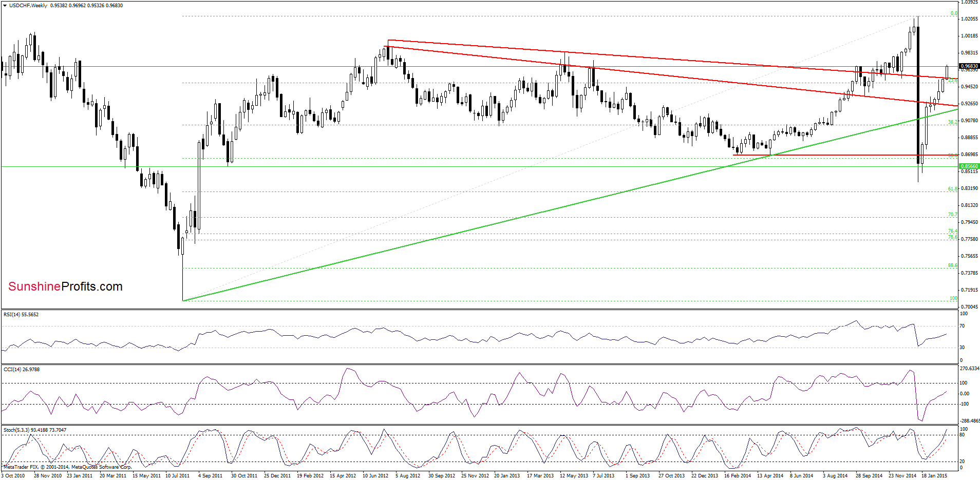
Task: Select the 0.0 Fibonacci label at the top
Action: [954, 13]
